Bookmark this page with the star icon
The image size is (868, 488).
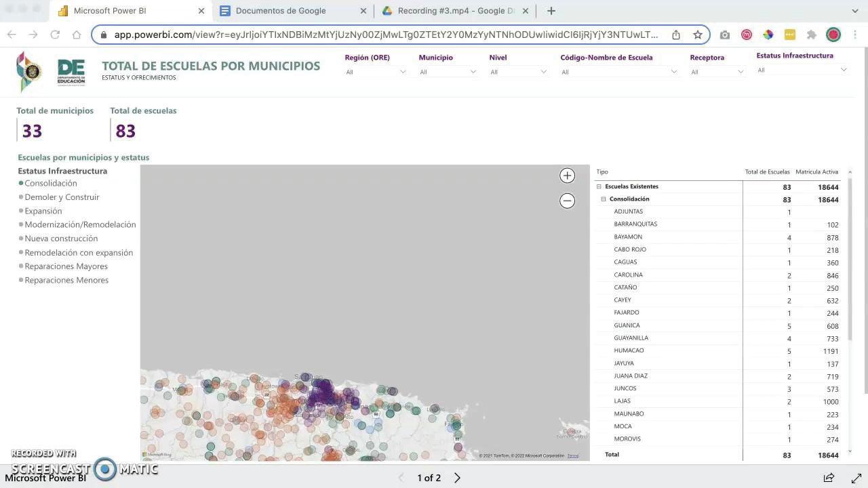click(697, 35)
